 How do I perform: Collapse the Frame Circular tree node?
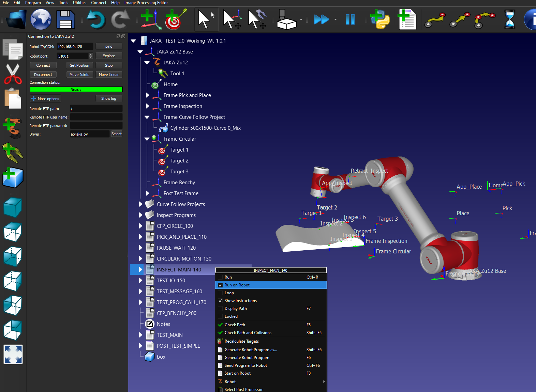[147, 139]
